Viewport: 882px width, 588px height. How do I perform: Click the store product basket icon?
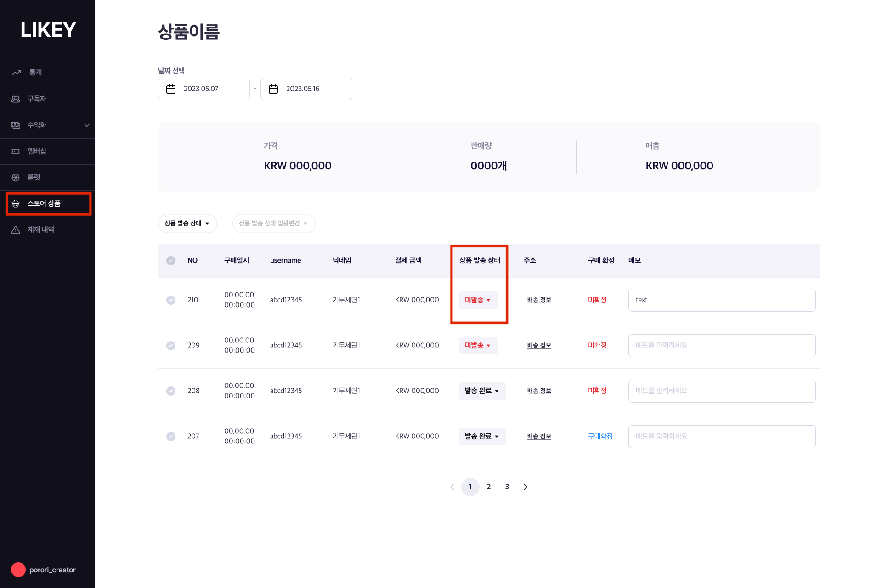[x=16, y=204]
